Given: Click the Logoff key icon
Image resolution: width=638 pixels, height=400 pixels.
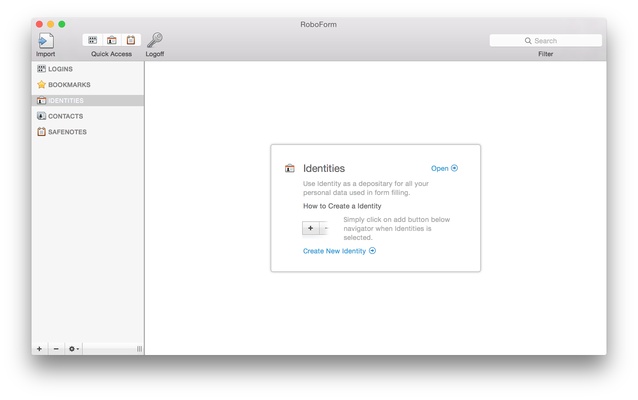Looking at the screenshot, I should 155,40.
